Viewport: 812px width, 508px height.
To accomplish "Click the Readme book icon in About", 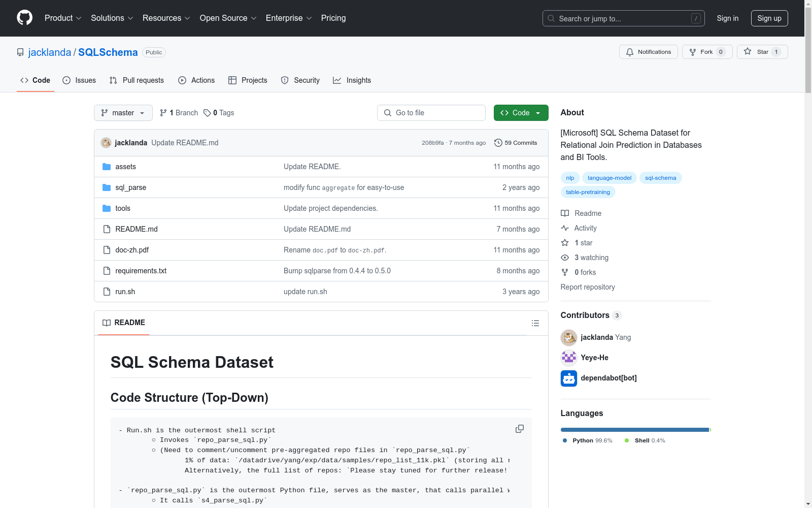I will tap(565, 213).
